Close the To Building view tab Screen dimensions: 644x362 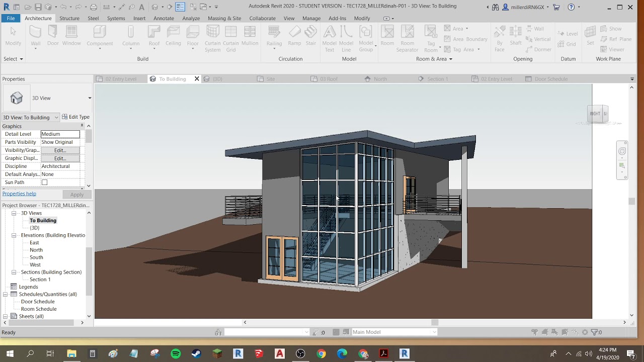pyautogui.click(x=197, y=79)
